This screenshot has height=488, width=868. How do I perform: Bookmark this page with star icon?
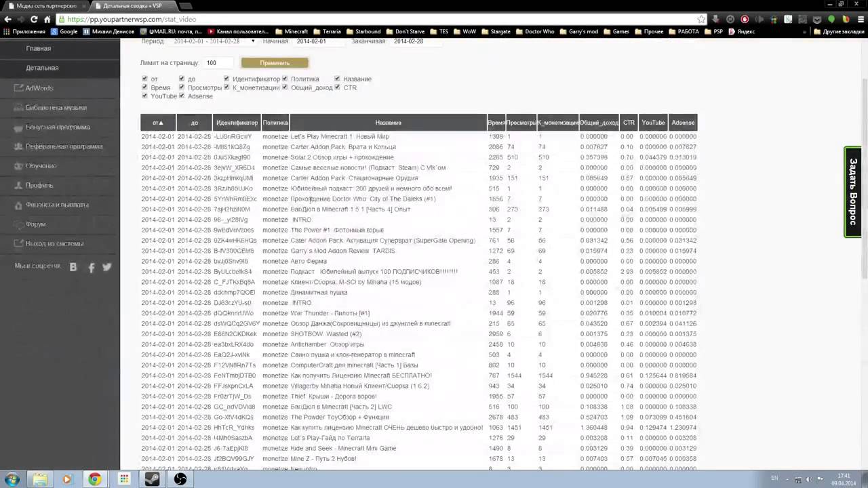pos(701,20)
